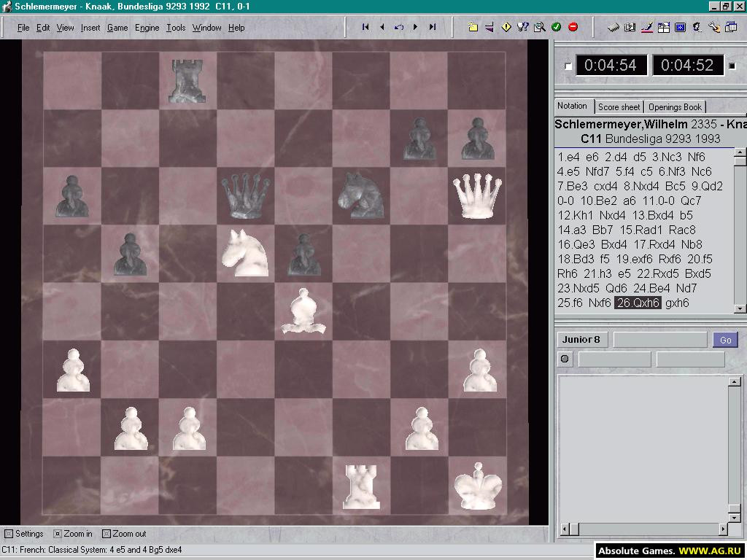
Task: Click the engine output horizontal scroll right arrow
Action: 723,529
